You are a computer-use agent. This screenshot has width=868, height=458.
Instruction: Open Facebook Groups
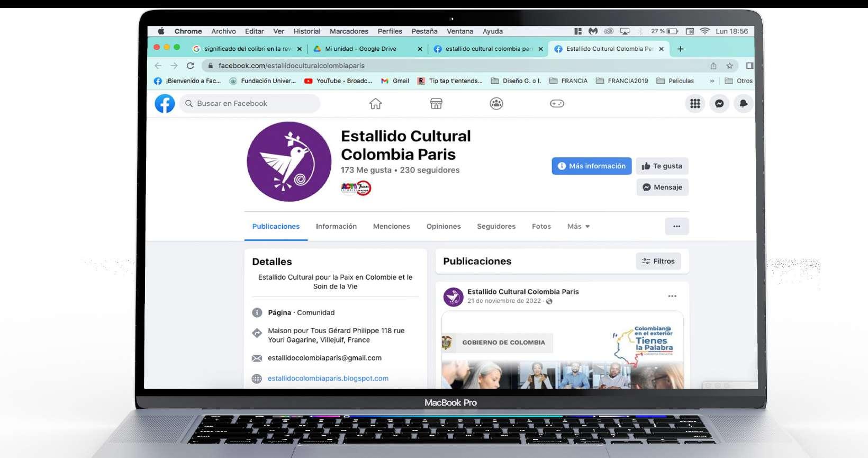[x=496, y=104]
